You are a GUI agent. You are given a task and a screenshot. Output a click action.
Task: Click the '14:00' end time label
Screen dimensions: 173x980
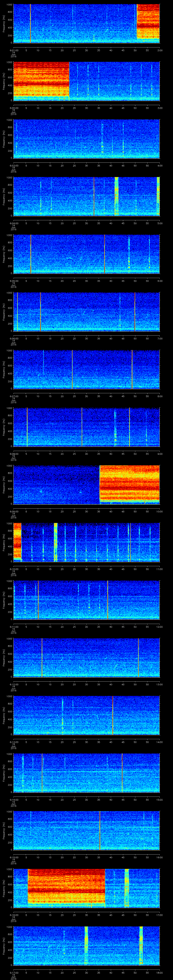pos(159,742)
